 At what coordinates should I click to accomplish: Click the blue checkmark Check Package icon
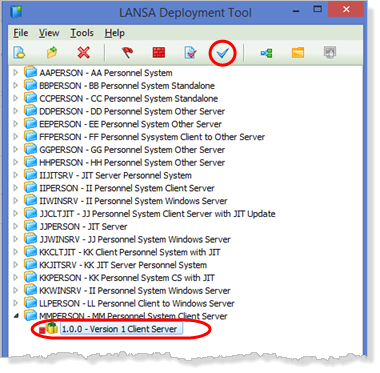coord(222,53)
